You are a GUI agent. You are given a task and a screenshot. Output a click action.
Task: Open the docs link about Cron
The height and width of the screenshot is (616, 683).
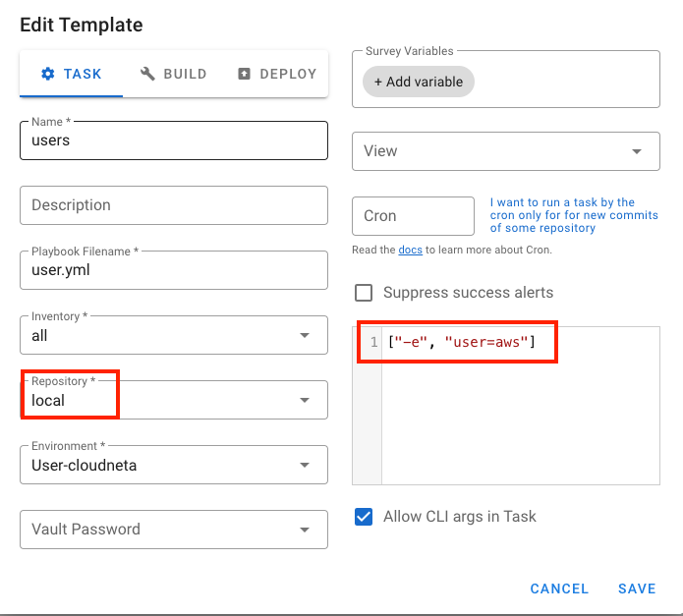411,250
